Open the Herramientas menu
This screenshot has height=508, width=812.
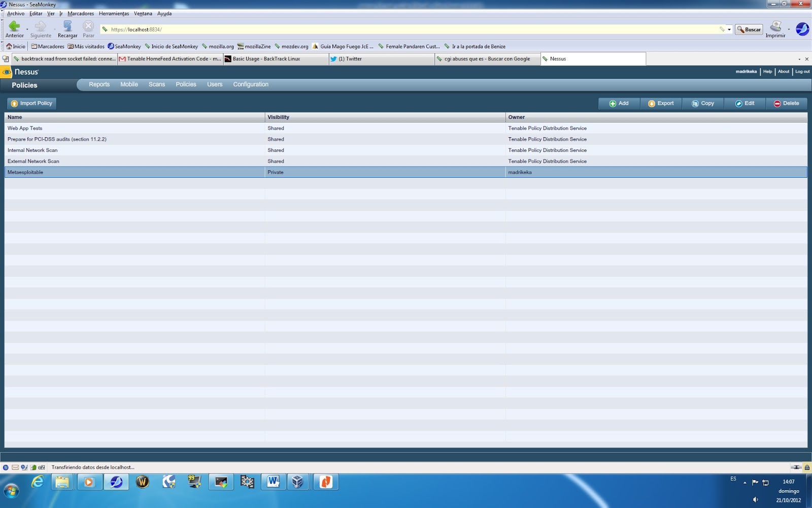(114, 14)
